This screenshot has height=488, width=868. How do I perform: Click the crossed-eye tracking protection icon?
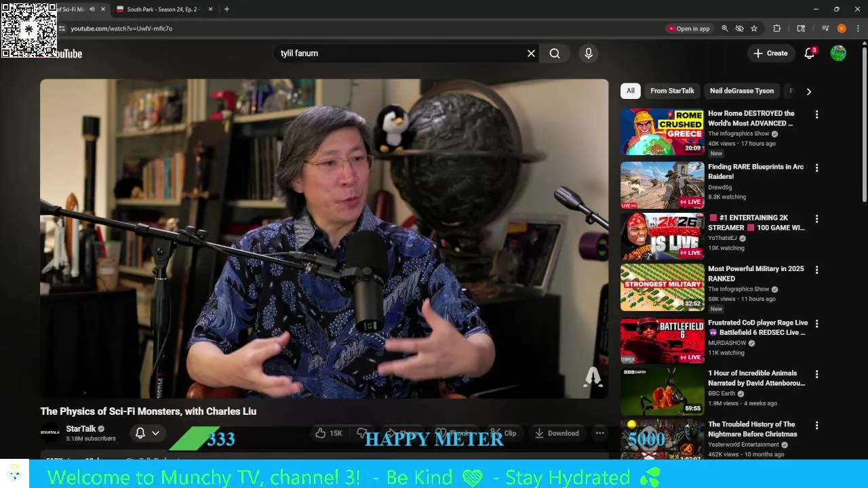[739, 28]
